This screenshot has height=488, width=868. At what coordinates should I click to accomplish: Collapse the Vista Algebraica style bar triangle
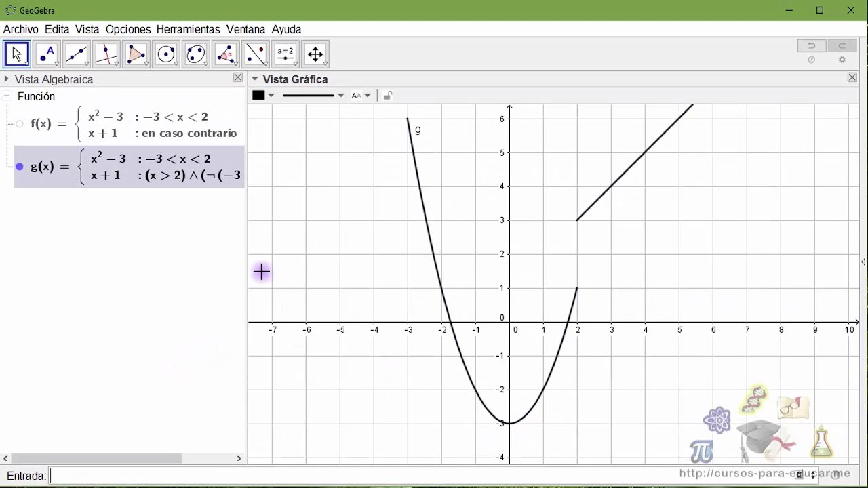tap(7, 79)
